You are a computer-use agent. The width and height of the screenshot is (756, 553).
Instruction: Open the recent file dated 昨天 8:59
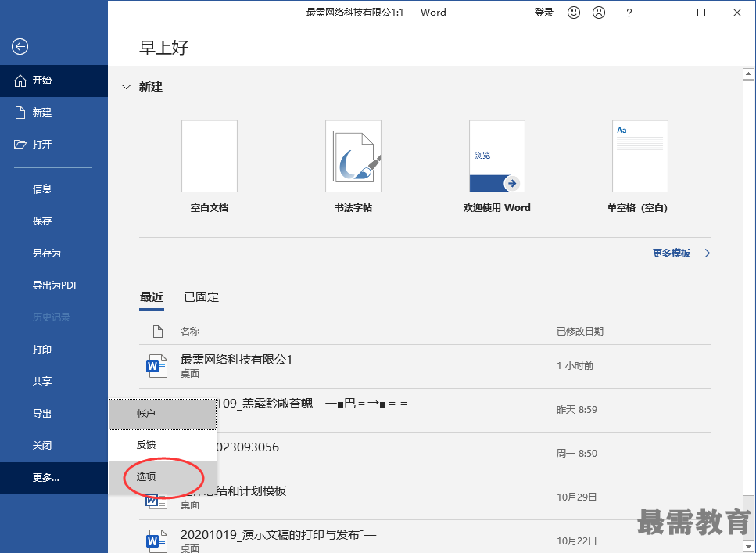pyautogui.click(x=425, y=410)
